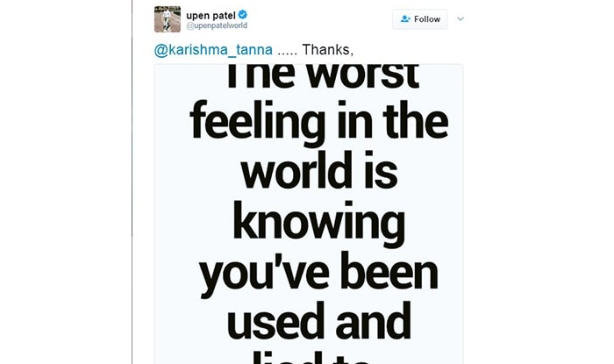Click the grey vertical border left of tweet
Viewport: 614px width, 364px height.
pyautogui.click(x=132, y=182)
